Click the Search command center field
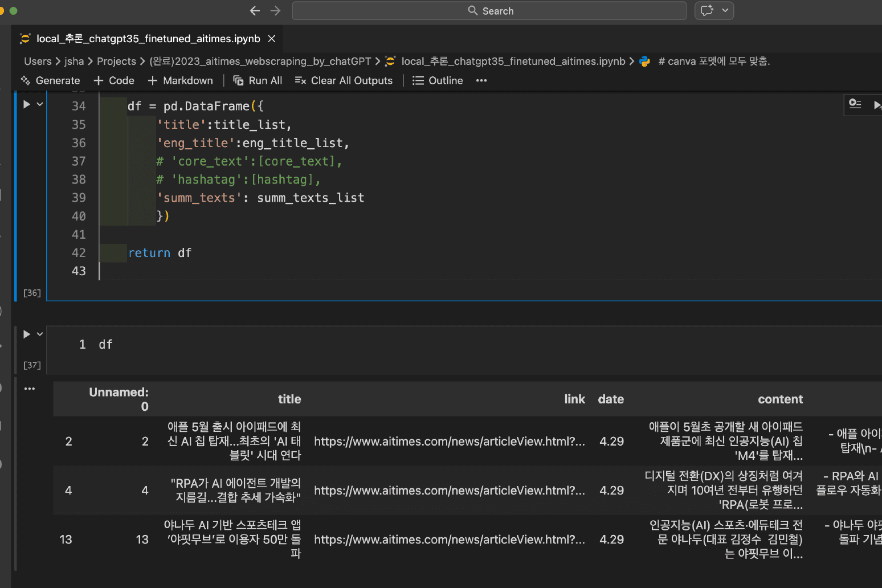Screen dimensions: 882x588 [489, 11]
